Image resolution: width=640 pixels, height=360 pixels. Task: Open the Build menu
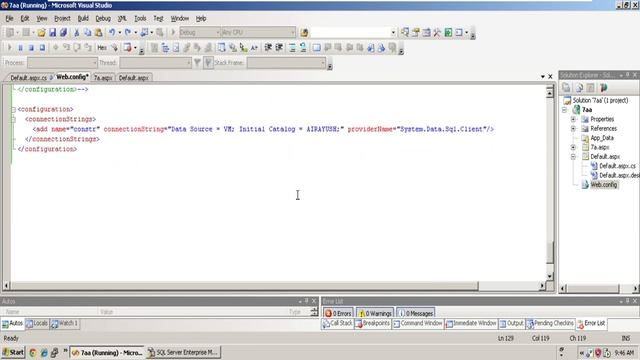(83, 18)
